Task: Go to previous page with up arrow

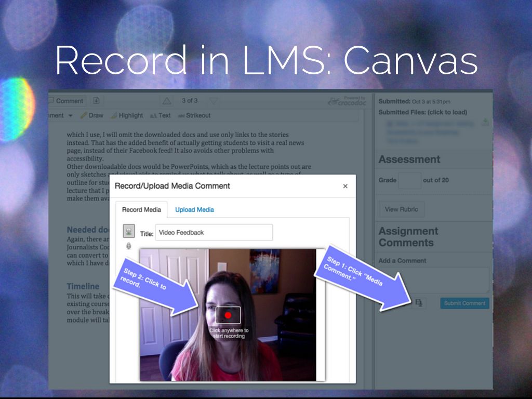Action: [167, 101]
